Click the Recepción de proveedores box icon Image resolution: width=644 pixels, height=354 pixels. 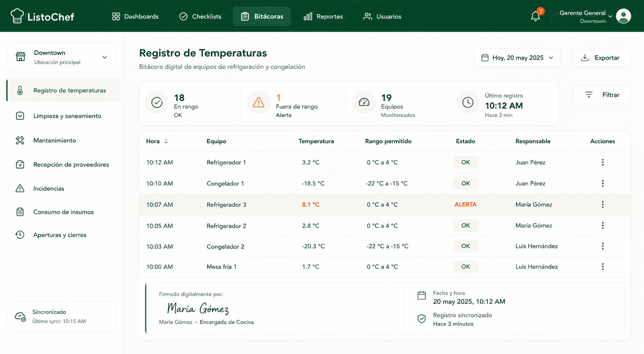tap(20, 164)
